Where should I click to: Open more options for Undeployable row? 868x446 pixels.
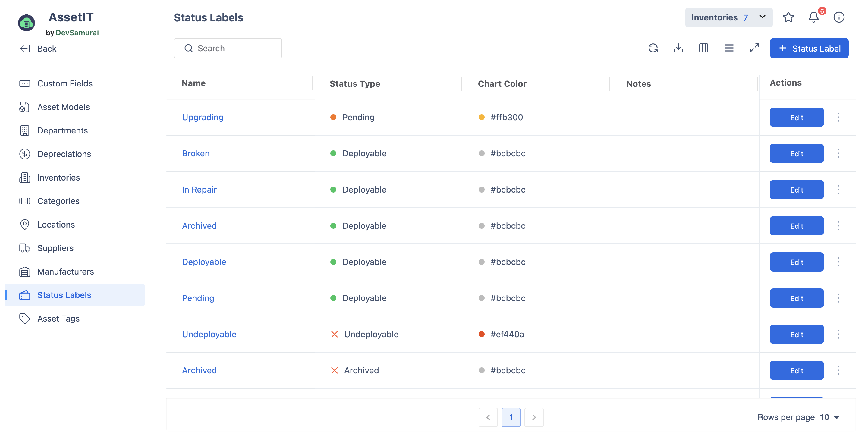coord(838,334)
